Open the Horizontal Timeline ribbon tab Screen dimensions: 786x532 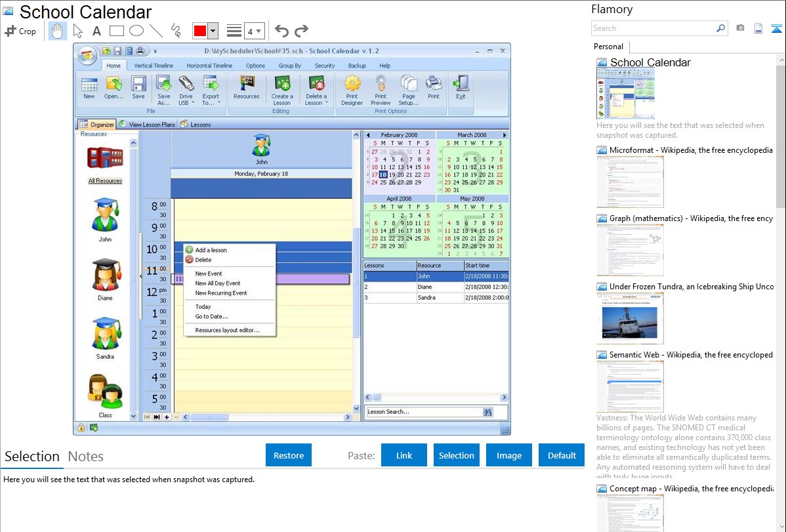(209, 66)
